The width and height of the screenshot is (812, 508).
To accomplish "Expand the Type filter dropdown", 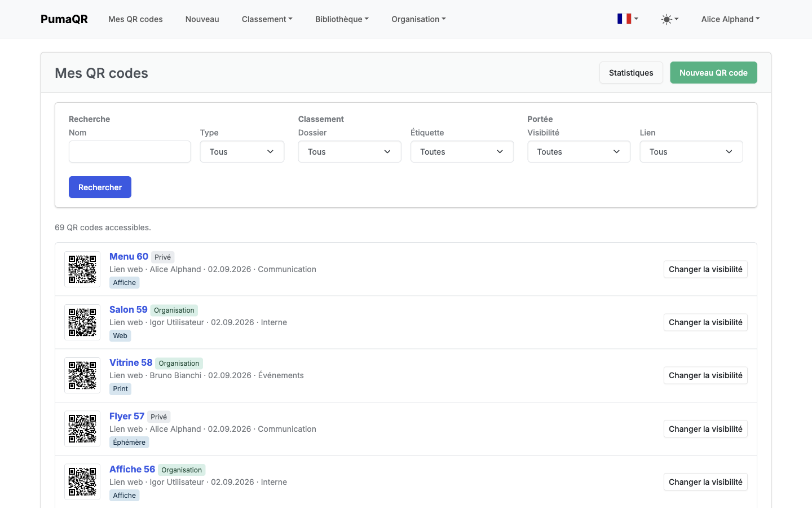I will 242,152.
